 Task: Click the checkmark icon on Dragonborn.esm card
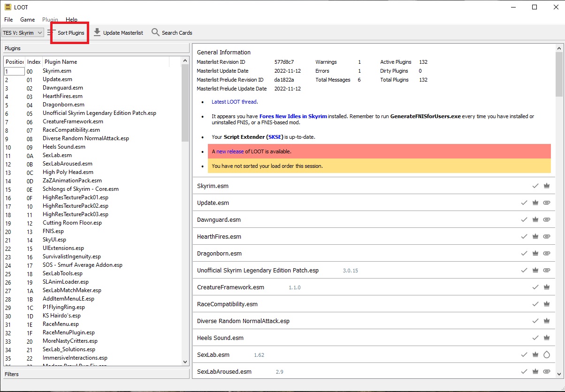(524, 254)
